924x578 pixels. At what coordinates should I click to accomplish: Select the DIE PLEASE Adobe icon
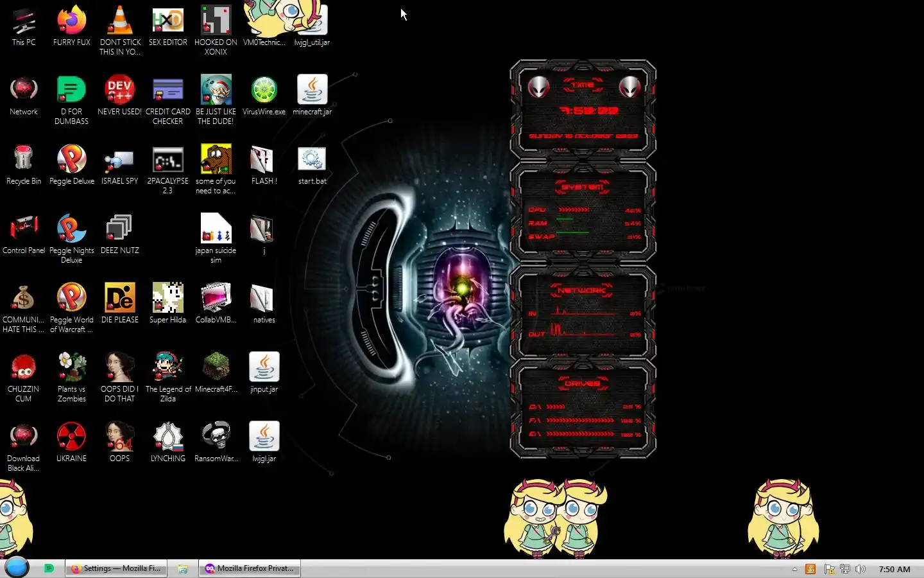coord(120,303)
